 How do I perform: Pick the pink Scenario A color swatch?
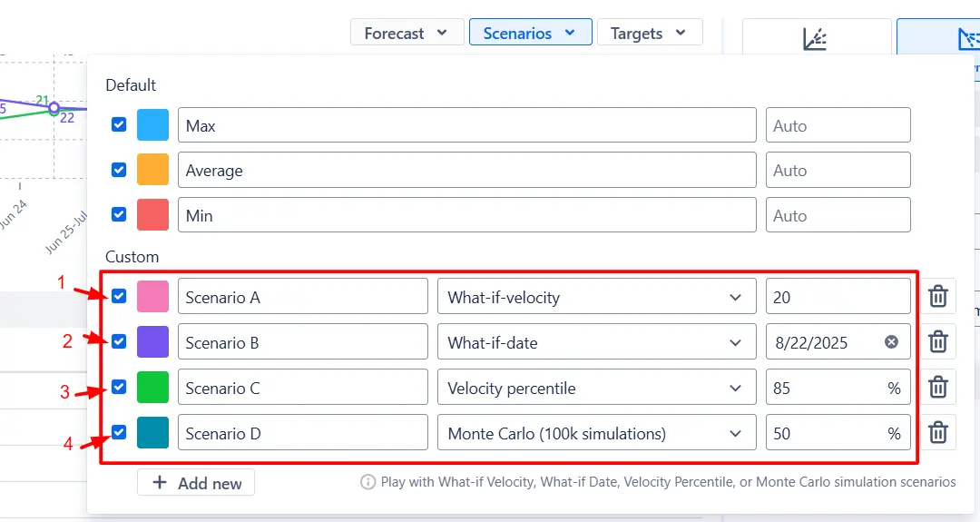(x=152, y=296)
